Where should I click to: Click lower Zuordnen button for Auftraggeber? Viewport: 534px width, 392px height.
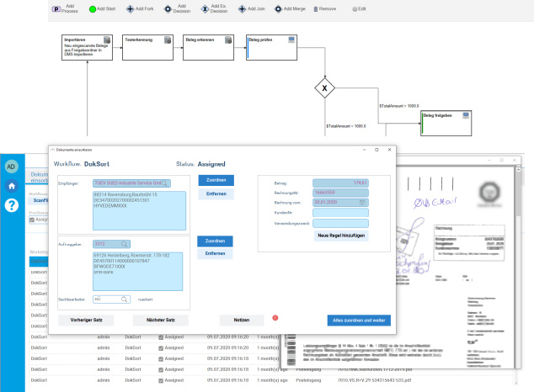[x=215, y=241]
